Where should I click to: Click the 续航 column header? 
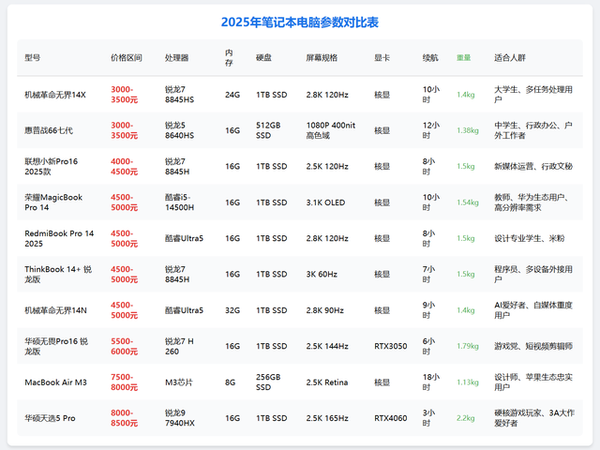(430, 58)
